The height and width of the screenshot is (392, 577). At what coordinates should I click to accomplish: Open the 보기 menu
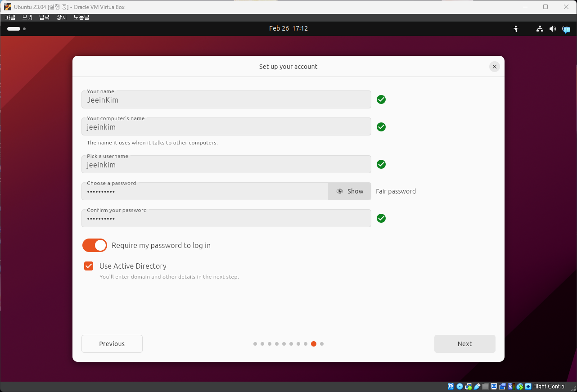27,18
